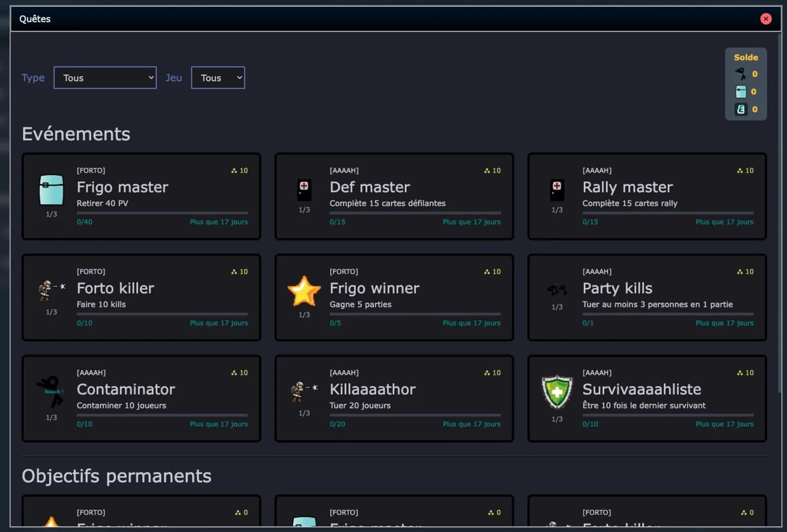
Task: Click the Evénements section heading
Action: [76, 134]
